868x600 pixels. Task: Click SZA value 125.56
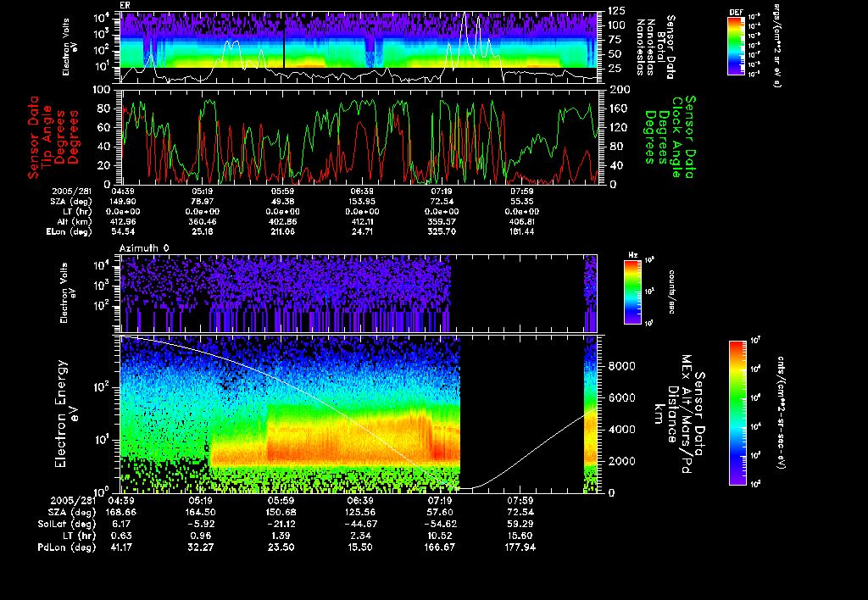[x=360, y=512]
